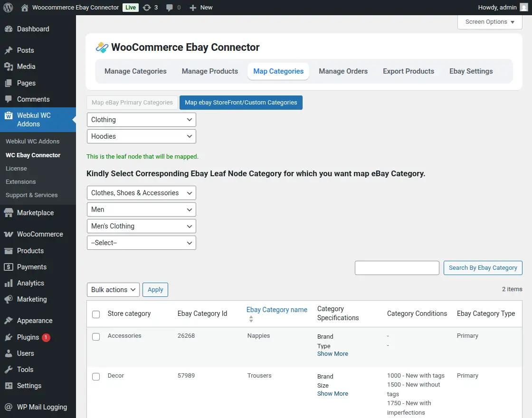Viewport: 532px width, 418px height.
Task: Check the select-all checkbox in table header
Action: point(96,314)
